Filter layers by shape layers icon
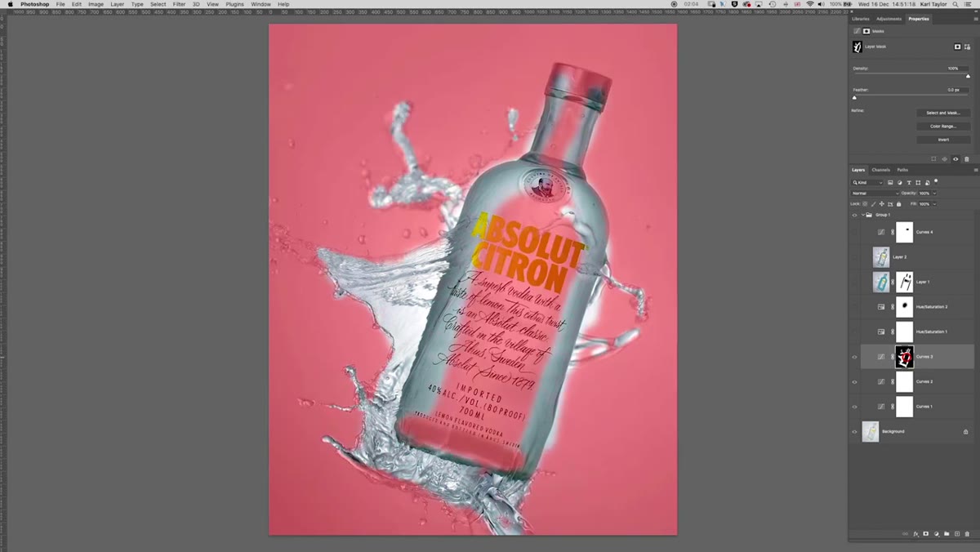Screen dimensions: 980x552 pos(918,183)
